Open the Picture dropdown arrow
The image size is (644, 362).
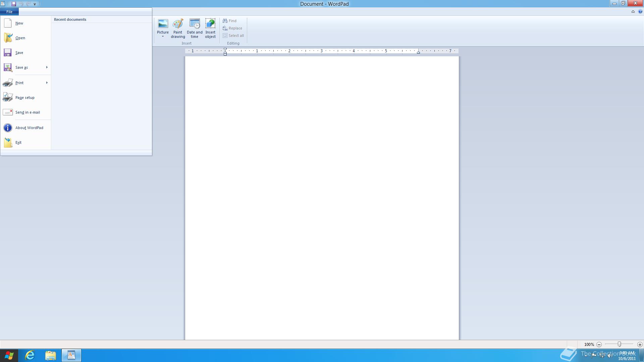pos(163,37)
